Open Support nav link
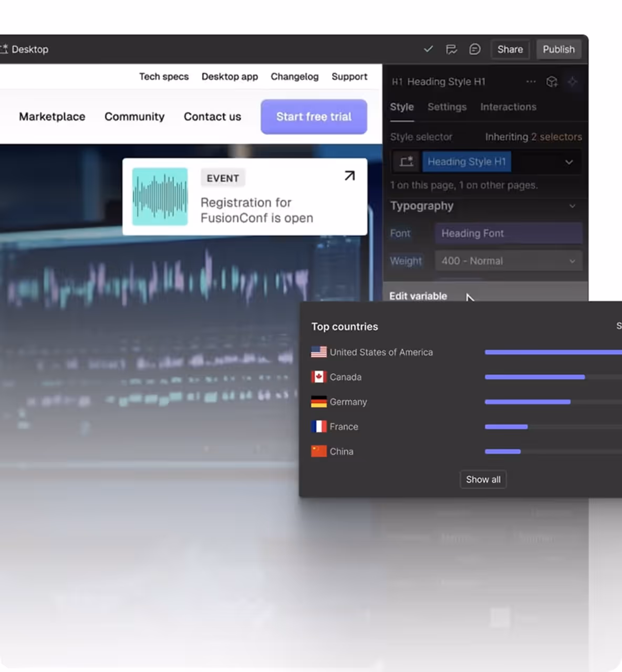Viewport: 622px width, 672px height. point(349,77)
